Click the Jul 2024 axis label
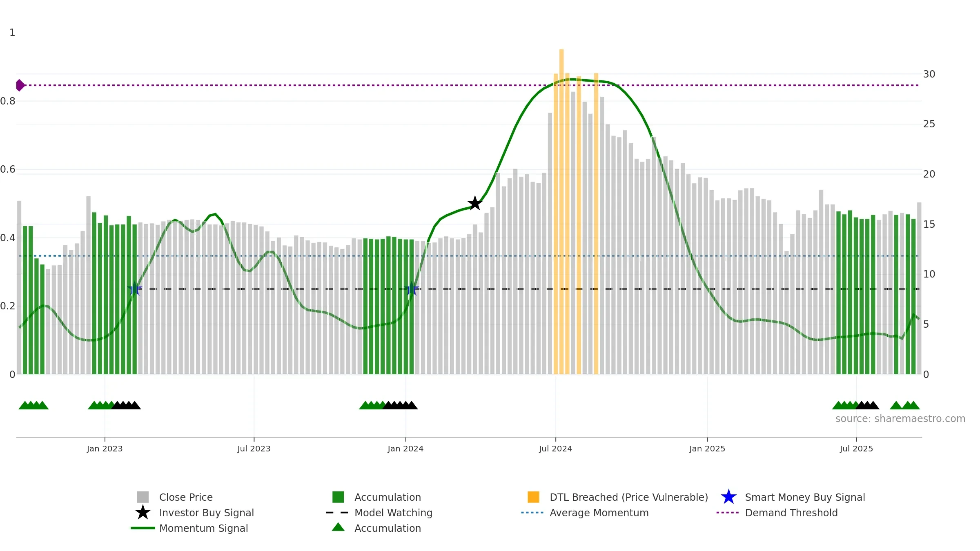 (x=556, y=449)
